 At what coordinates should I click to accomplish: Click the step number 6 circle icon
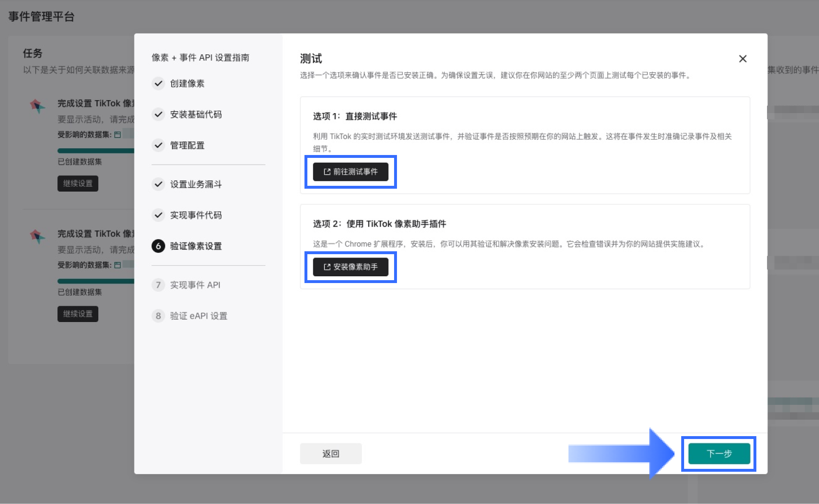[158, 246]
